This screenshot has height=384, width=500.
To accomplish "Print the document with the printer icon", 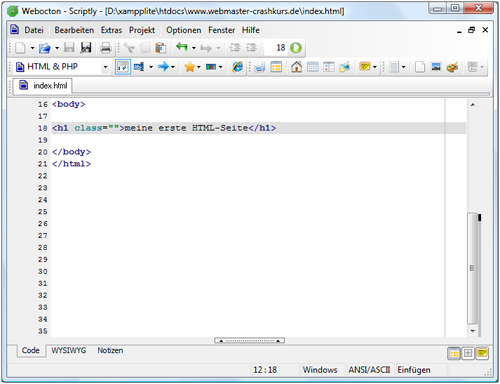I will (106, 48).
